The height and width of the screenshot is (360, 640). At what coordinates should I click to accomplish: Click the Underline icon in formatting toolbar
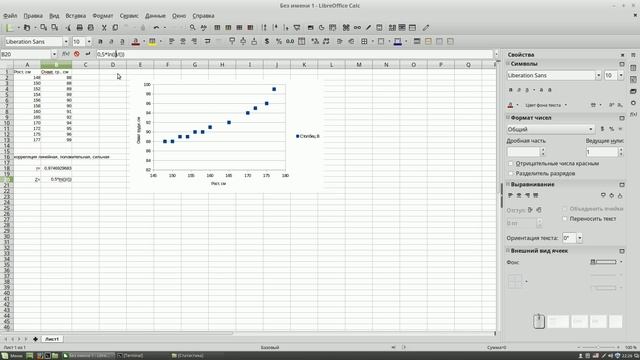click(x=122, y=41)
